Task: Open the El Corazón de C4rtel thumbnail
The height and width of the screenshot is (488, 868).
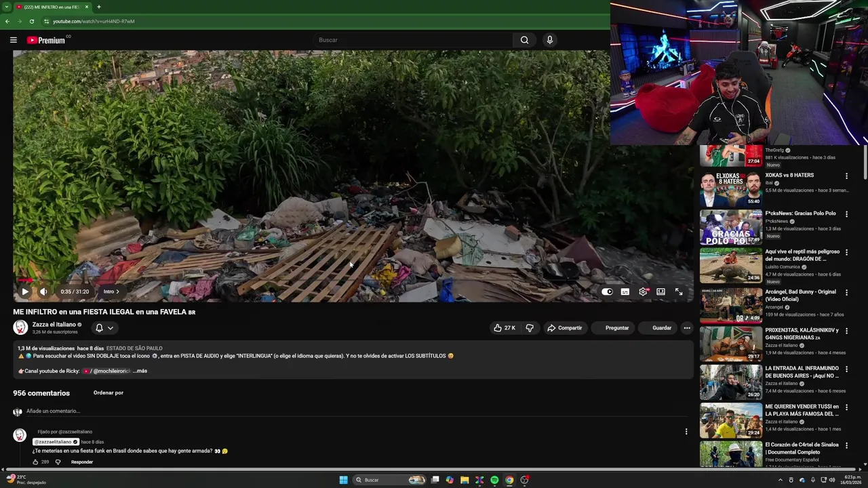Action: (x=731, y=454)
